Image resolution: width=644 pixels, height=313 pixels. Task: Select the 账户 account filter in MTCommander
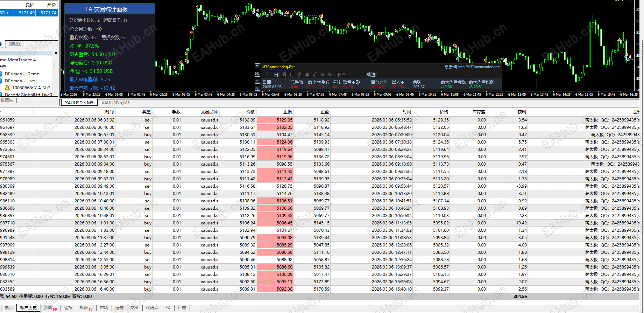click(x=341, y=75)
